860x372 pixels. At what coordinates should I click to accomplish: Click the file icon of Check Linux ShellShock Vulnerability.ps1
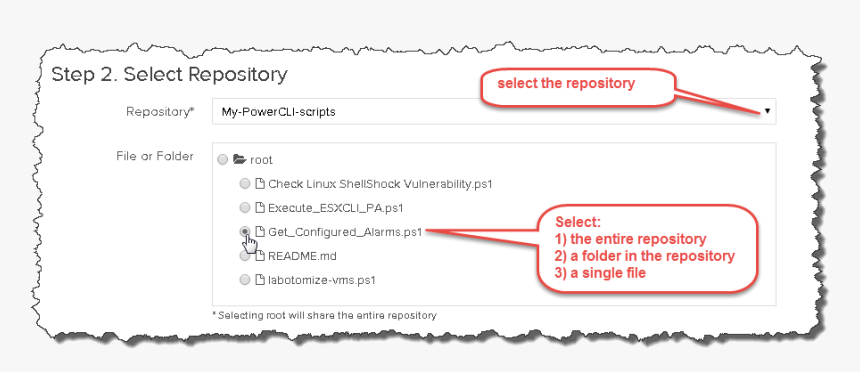[x=261, y=184]
